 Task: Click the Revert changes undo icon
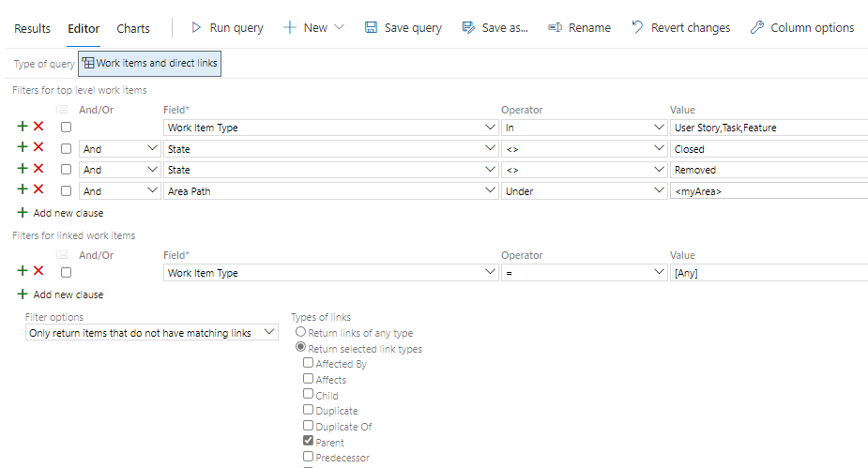pyautogui.click(x=638, y=26)
